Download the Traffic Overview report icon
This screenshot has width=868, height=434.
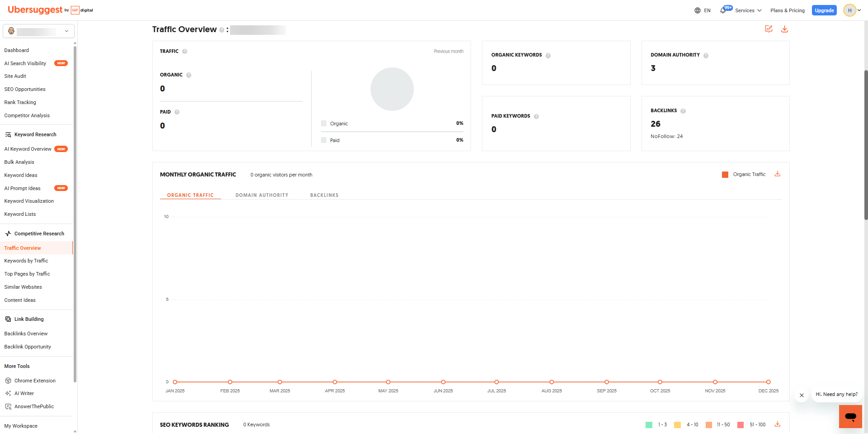785,29
